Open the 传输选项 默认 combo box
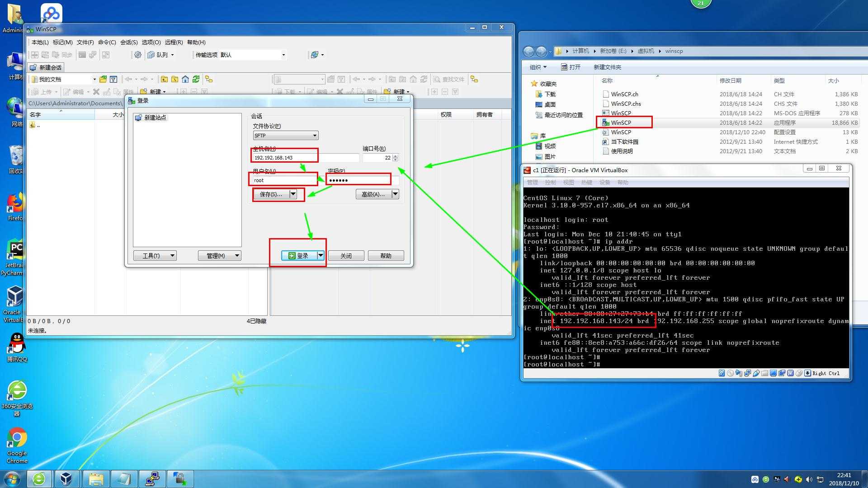Image resolution: width=868 pixels, height=488 pixels. click(253, 55)
